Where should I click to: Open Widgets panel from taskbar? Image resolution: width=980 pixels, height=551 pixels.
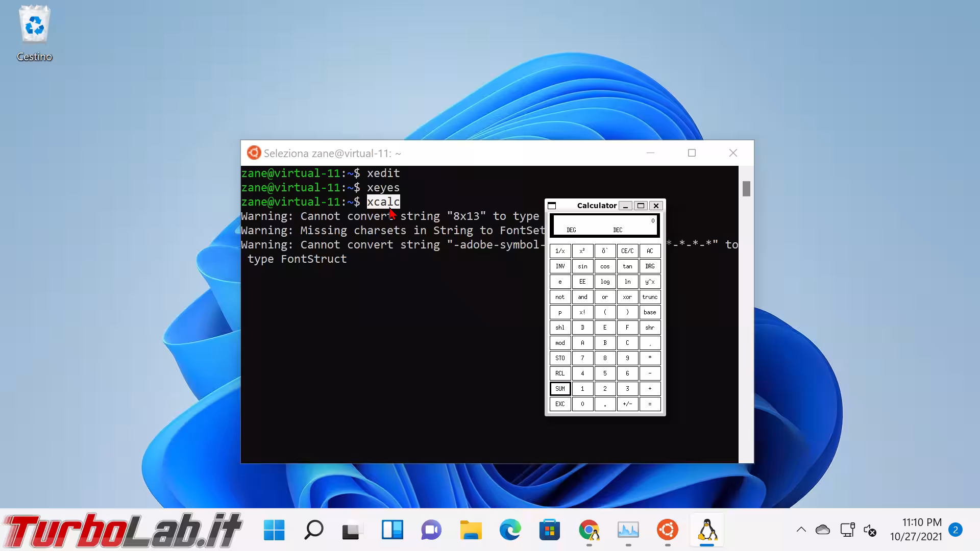tap(392, 530)
